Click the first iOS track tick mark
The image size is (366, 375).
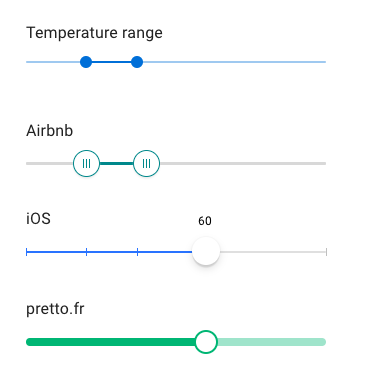[27, 252]
